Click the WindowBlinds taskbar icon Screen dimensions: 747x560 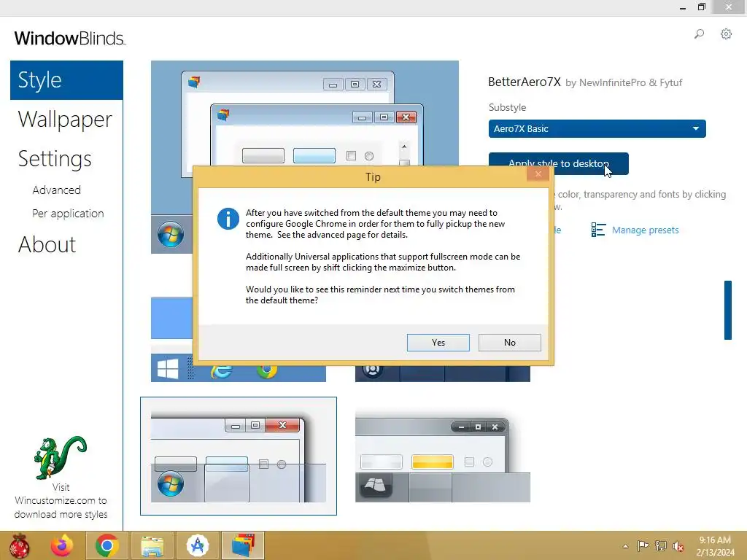tap(244, 545)
